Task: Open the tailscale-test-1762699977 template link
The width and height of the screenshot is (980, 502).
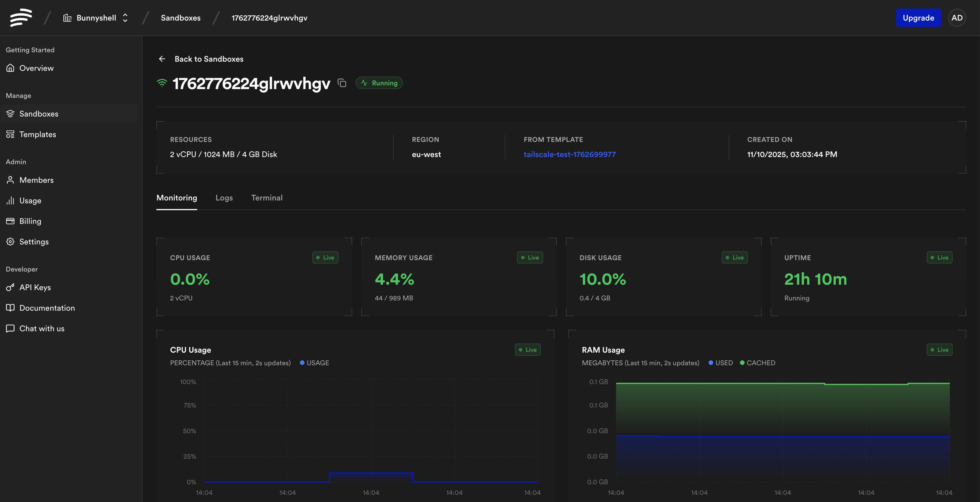Action: [x=570, y=154]
